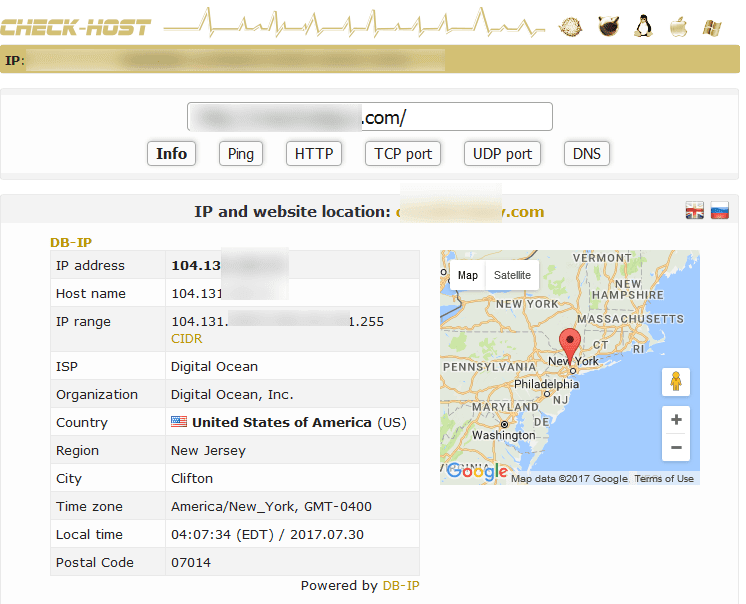Image resolution: width=746 pixels, height=604 pixels.
Task: Open the HTTP check tab
Action: (313, 153)
